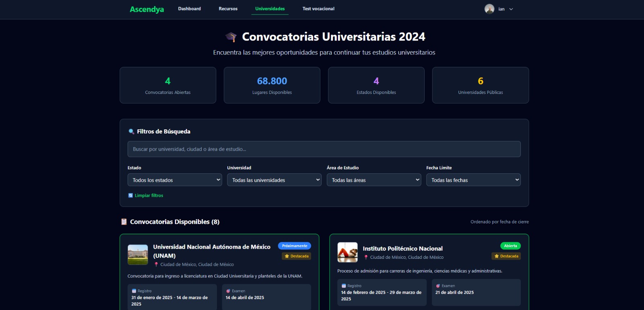Viewport: 644px width, 310px height.
Task: Click IPN exam date 21 de abril de 2025
Action: click(x=454, y=293)
